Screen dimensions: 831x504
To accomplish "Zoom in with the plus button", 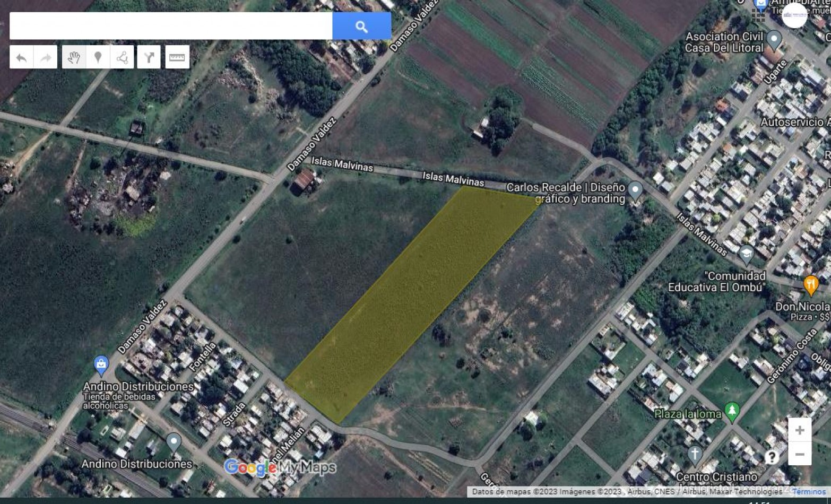I will coord(799,430).
